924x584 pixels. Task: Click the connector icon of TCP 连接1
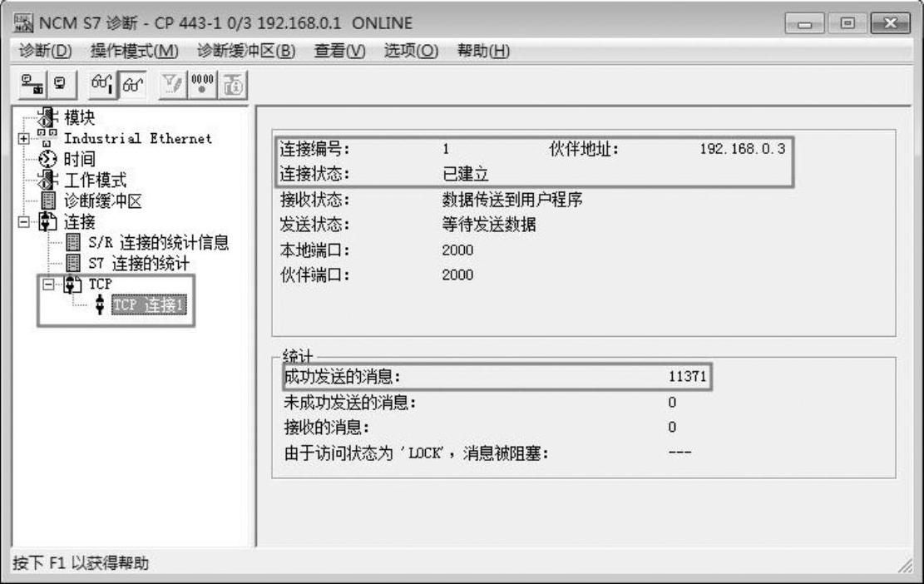point(100,304)
